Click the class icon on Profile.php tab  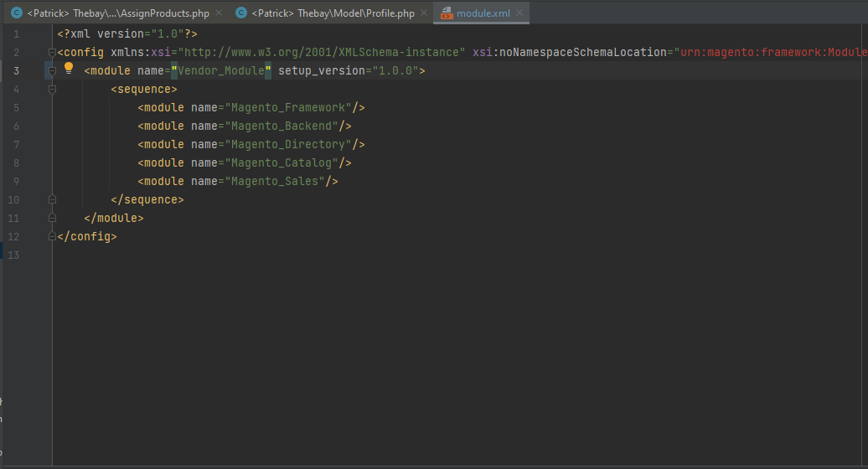coord(241,13)
